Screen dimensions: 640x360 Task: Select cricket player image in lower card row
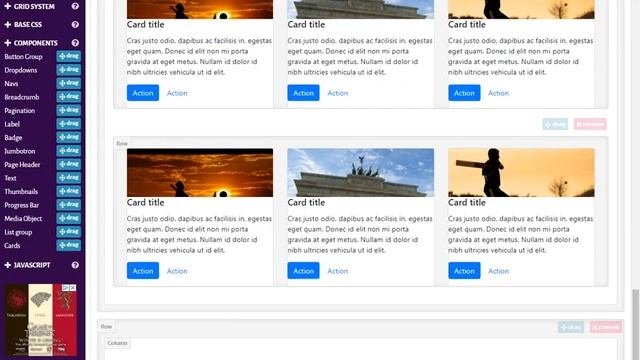pyautogui.click(x=521, y=173)
